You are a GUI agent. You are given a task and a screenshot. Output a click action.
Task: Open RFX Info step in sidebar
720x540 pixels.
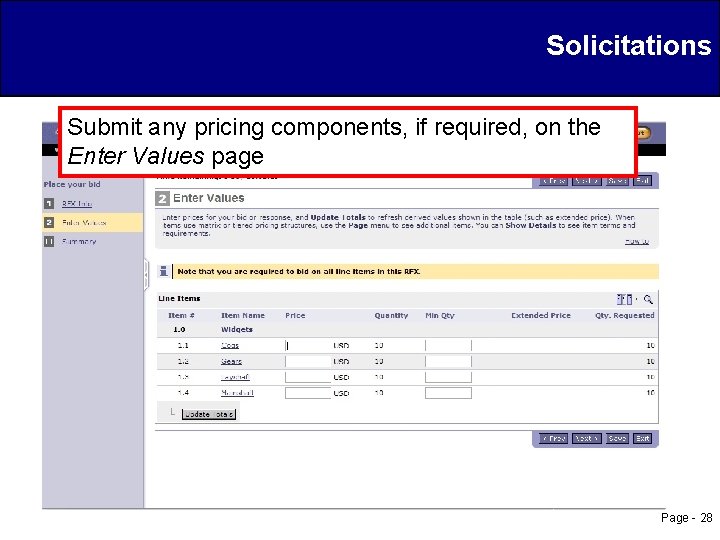(x=77, y=203)
